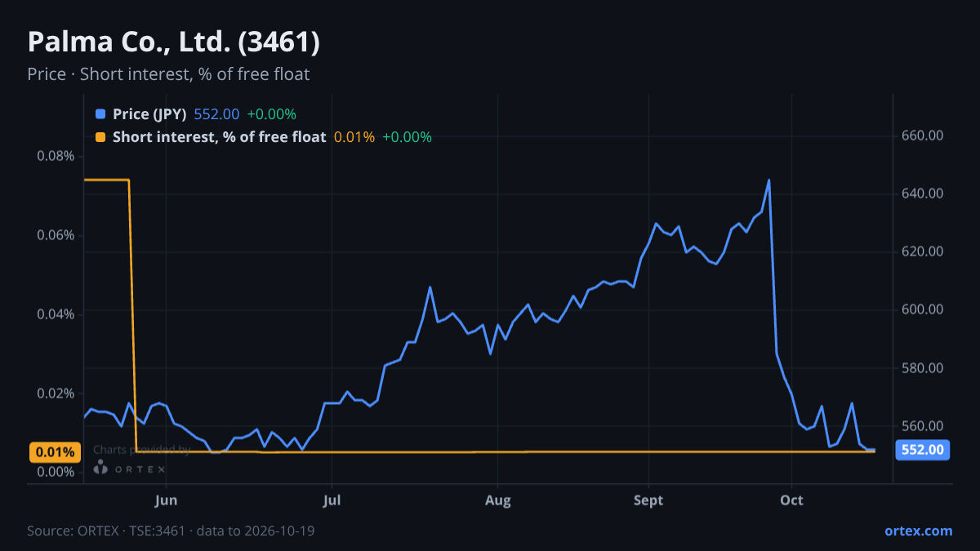This screenshot has height=551, width=980.
Task: Click the Jul x-axis label
Action: 332,500
